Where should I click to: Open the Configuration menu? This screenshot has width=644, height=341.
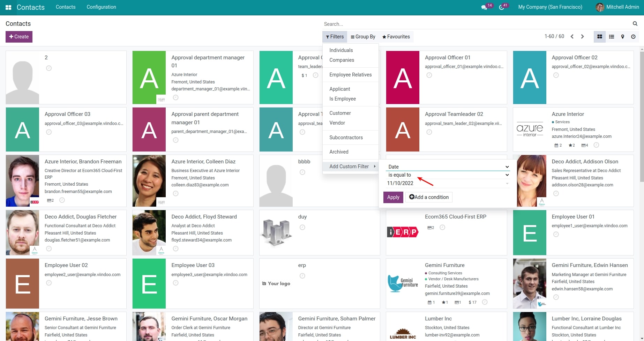point(101,7)
